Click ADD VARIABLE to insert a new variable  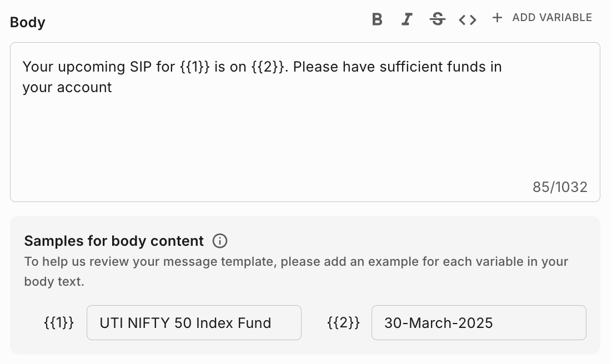point(552,17)
